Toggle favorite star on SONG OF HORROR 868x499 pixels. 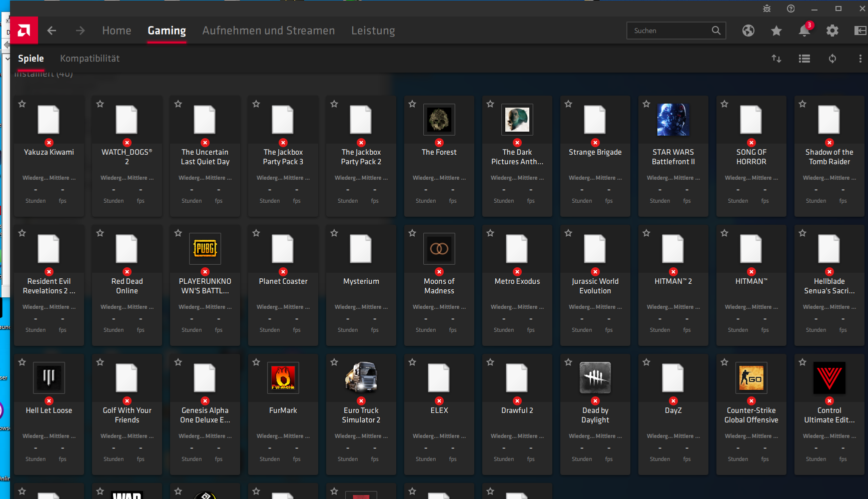tap(724, 104)
